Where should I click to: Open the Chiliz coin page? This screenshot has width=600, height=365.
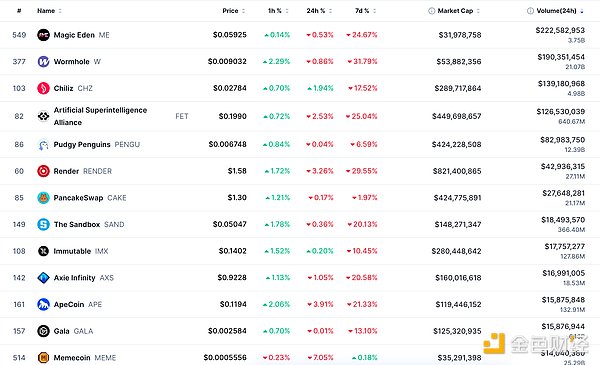pyautogui.click(x=63, y=88)
